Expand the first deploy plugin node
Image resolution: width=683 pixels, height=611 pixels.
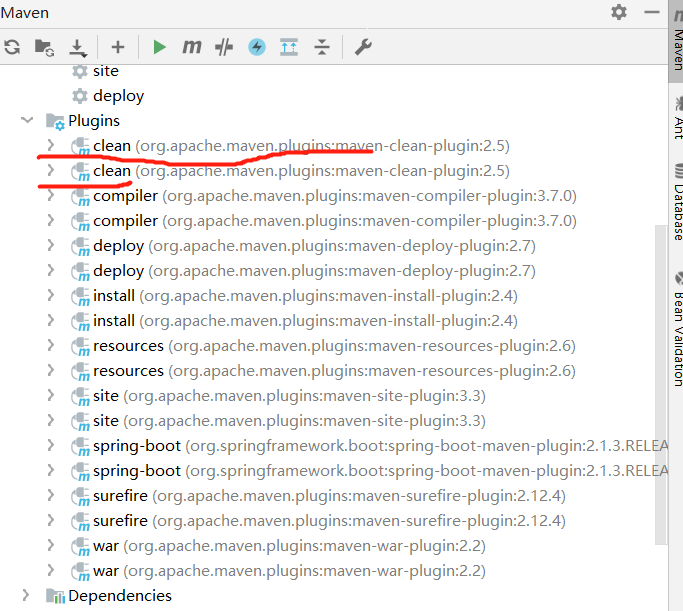[51, 245]
